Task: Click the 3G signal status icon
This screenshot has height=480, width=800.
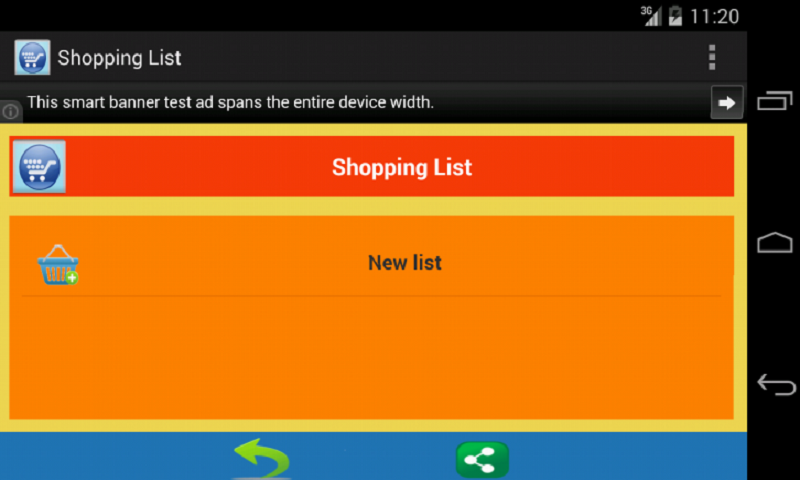Action: [x=651, y=16]
